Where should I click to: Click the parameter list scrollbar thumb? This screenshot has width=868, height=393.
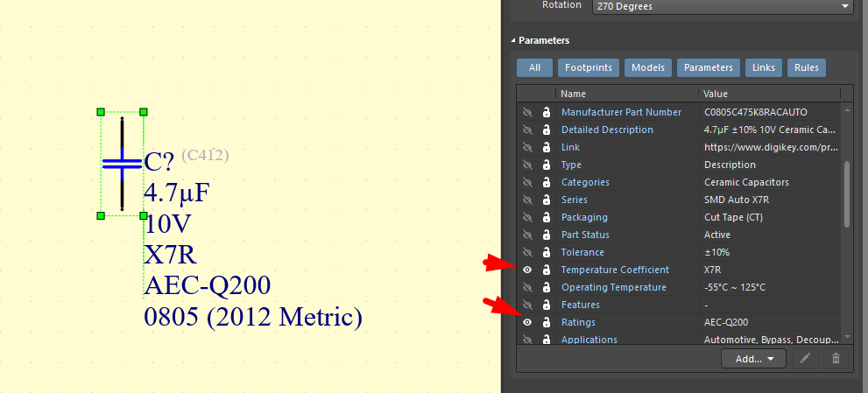[847, 193]
